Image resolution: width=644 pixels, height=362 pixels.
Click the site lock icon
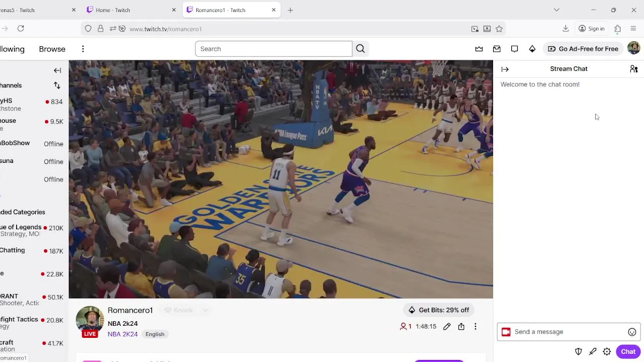(x=101, y=29)
